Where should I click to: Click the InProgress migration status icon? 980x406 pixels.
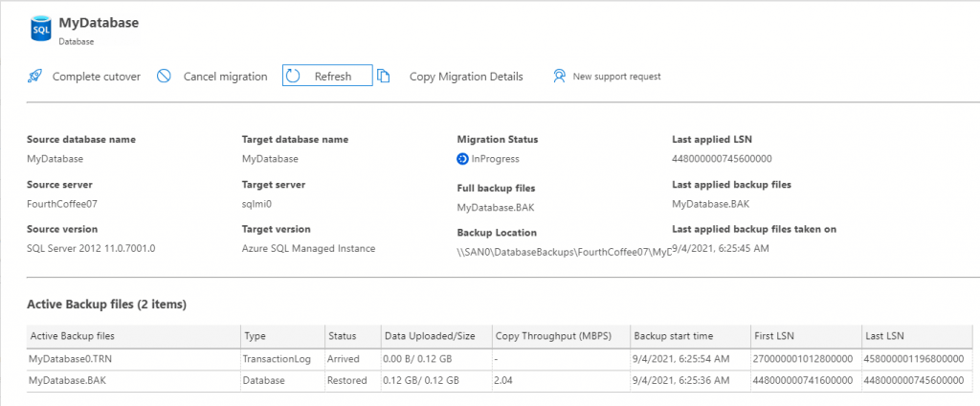[463, 159]
